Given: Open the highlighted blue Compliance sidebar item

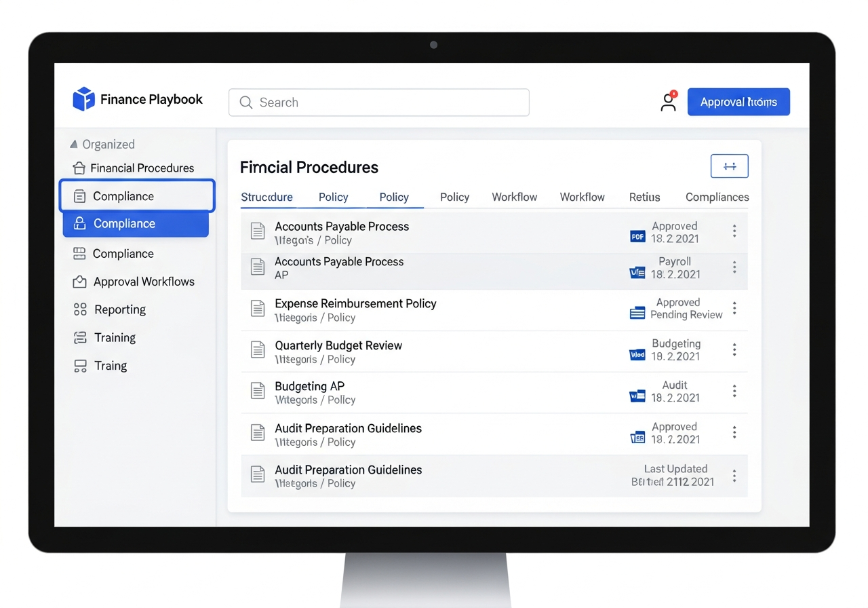Looking at the screenshot, I should (136, 224).
